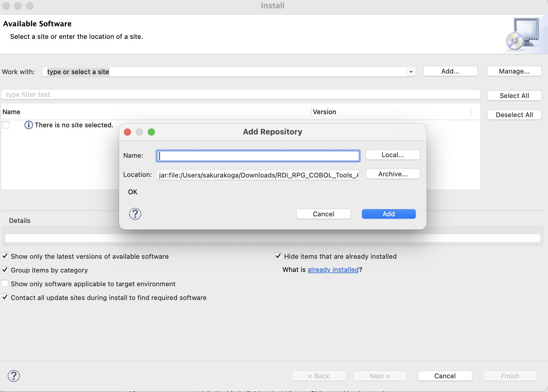This screenshot has height=392, width=548.
Task: Open the "Work with" site dropdown
Action: [x=411, y=72]
